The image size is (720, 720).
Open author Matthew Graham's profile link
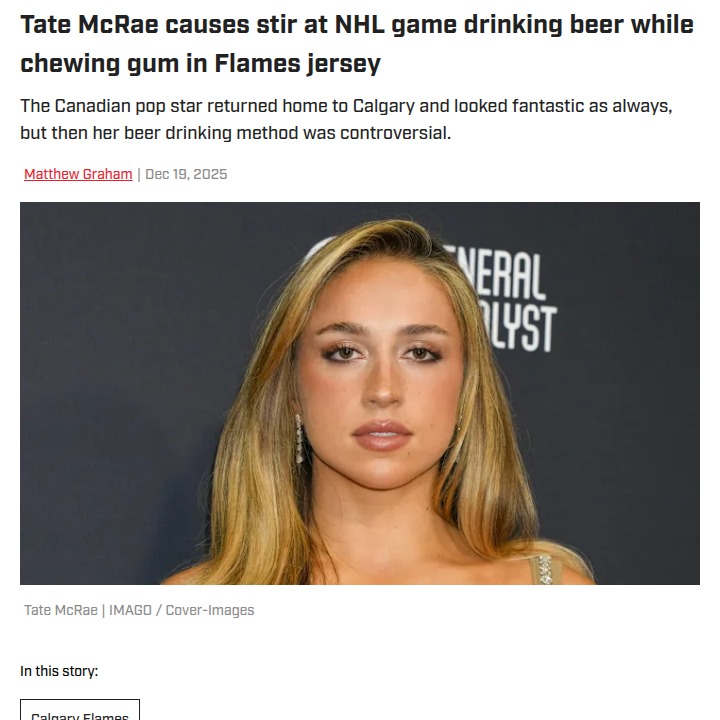[78, 174]
